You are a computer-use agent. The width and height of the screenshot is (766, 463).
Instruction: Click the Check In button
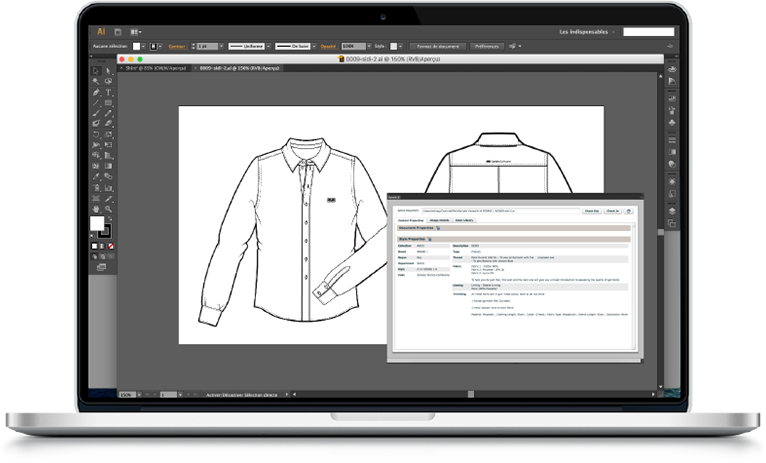point(611,211)
